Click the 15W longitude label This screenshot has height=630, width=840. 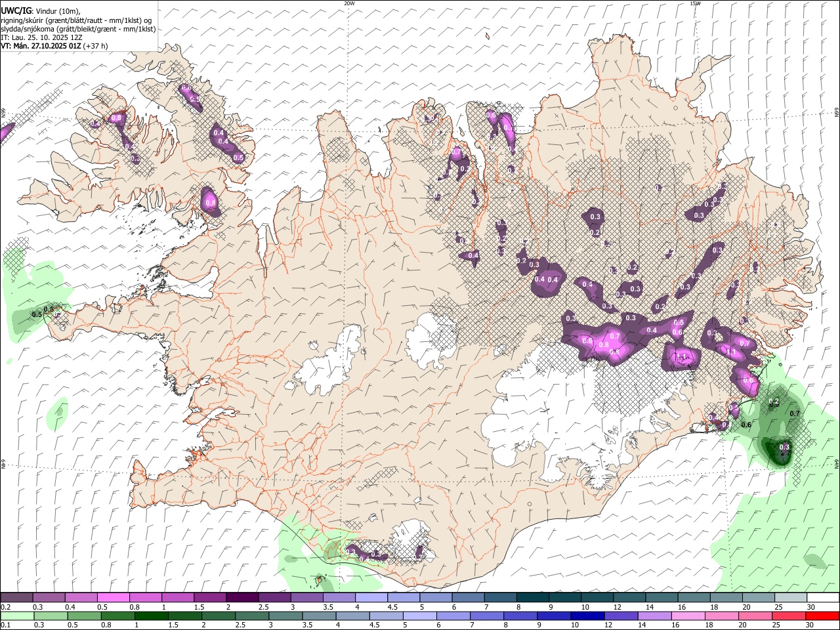click(695, 3)
